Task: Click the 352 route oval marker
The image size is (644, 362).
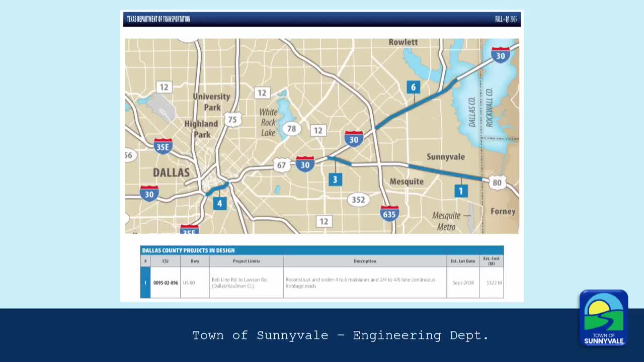Action: point(358,200)
